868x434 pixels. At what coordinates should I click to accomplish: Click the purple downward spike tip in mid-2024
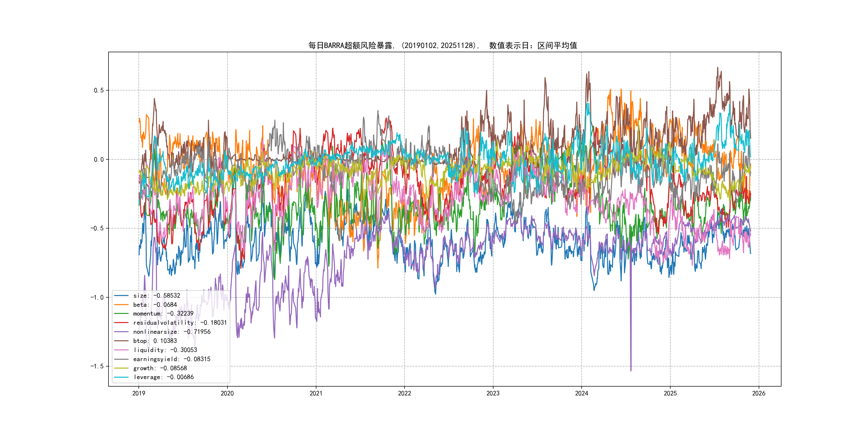[x=631, y=370]
